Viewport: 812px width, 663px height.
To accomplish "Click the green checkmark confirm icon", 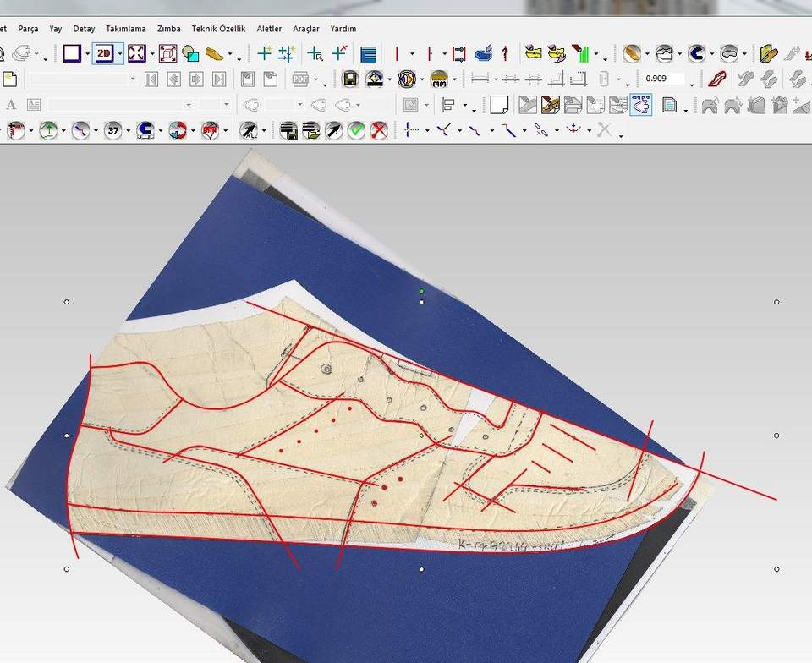I will (356, 130).
